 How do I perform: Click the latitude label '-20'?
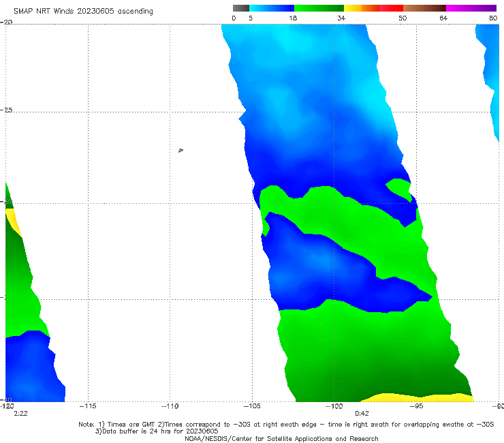pos(6,22)
